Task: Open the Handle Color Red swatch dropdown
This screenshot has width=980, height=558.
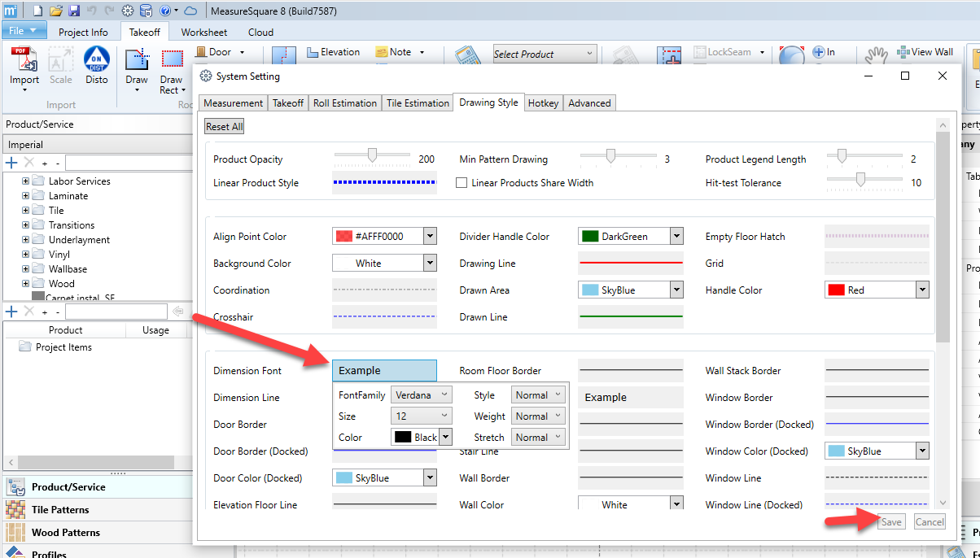Action: (x=877, y=290)
